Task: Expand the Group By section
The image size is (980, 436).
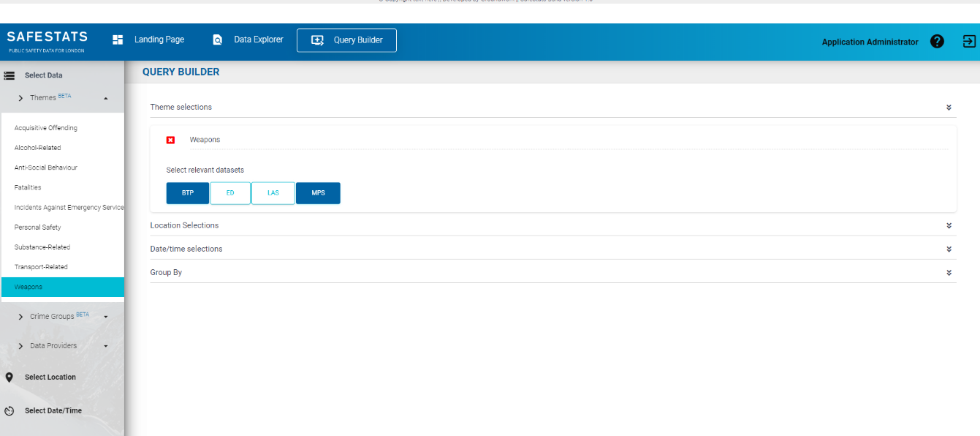Action: pyautogui.click(x=949, y=273)
